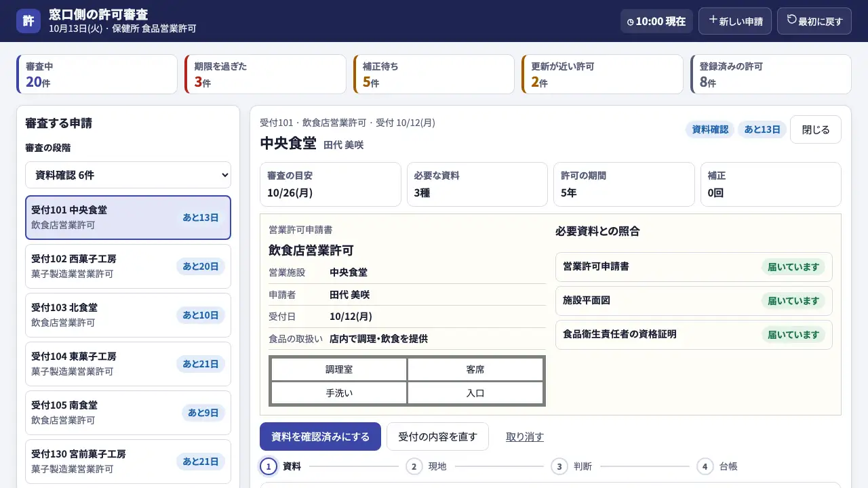Viewport: 868px width, 488px height.
Task: Open 受付130 宮前菓子工房 application
Action: point(128,462)
